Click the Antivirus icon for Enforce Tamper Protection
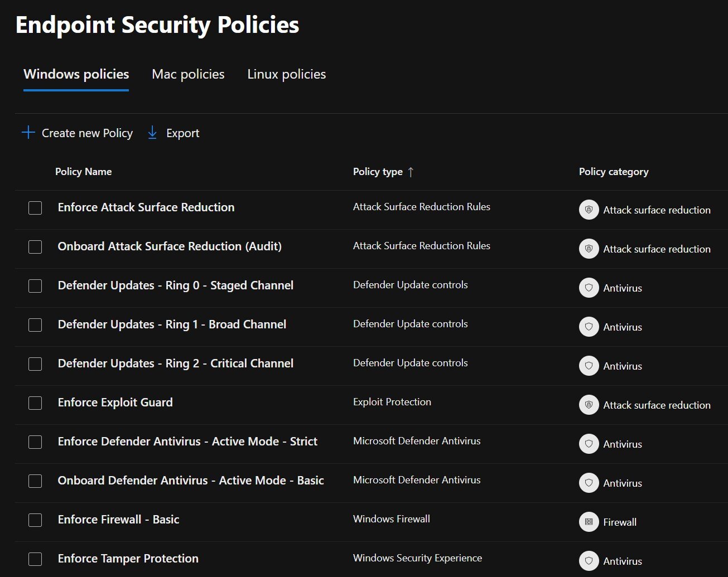Viewport: 728px width, 577px height. (x=589, y=561)
